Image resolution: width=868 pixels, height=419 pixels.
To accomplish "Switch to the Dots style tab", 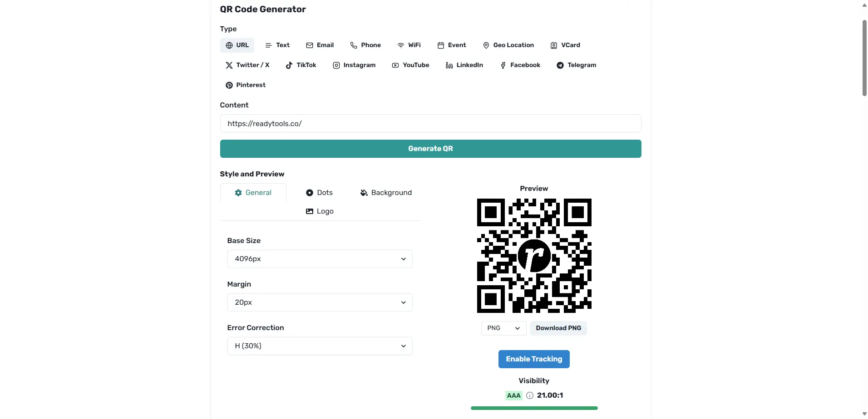I will click(319, 192).
